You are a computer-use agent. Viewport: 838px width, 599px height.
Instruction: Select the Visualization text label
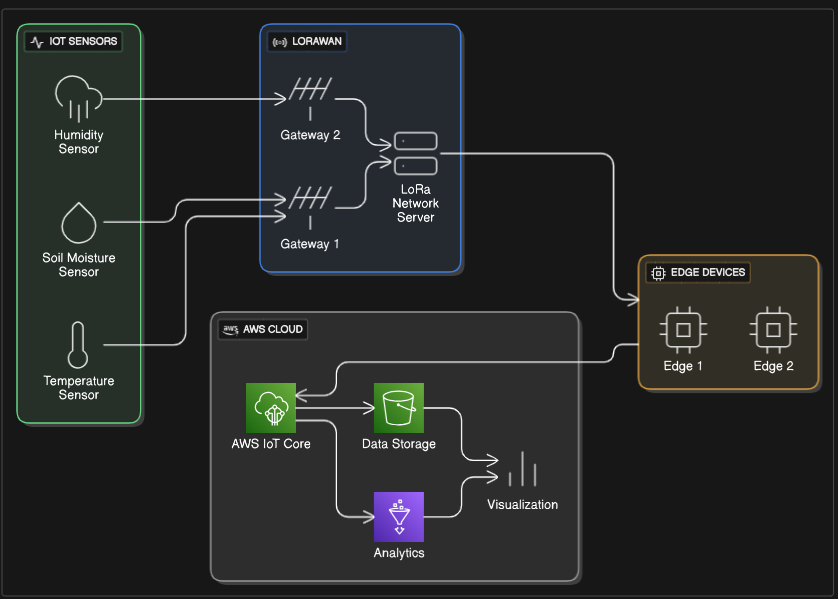522,505
